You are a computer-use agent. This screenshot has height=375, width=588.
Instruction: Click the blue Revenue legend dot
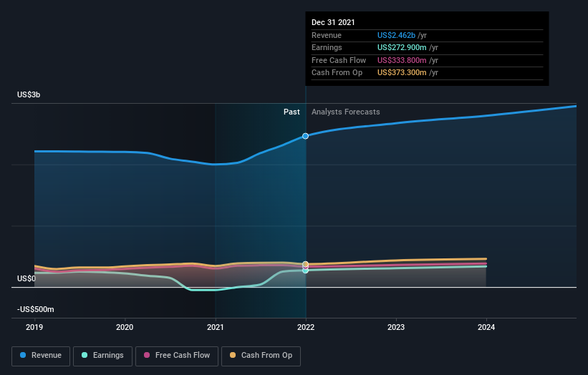tap(23, 355)
